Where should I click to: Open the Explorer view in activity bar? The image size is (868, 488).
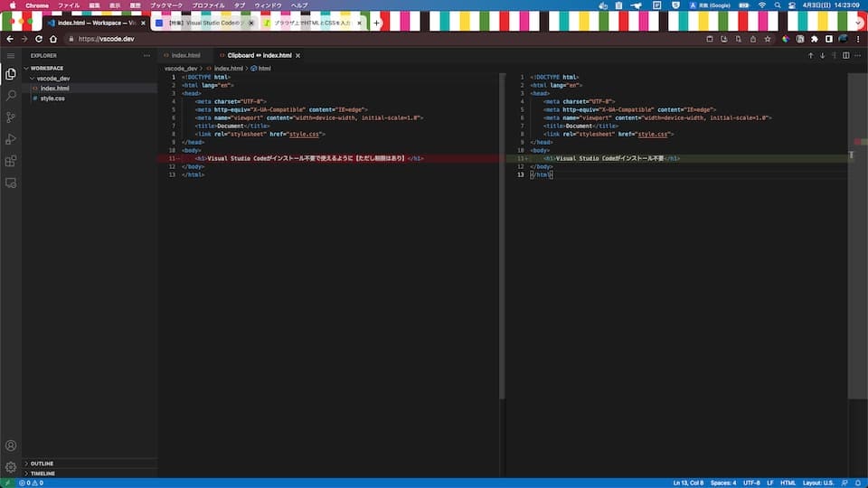click(11, 74)
